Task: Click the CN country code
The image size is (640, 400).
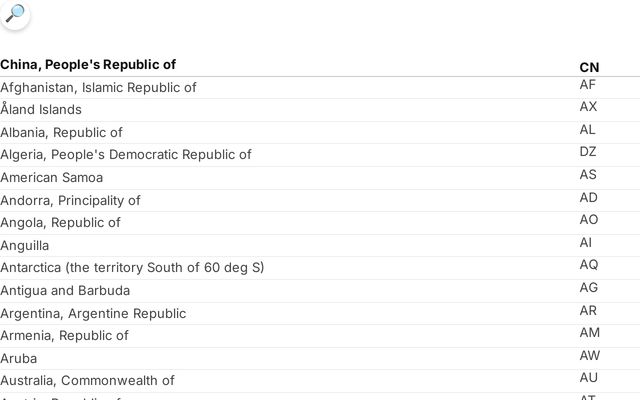Action: pyautogui.click(x=589, y=67)
